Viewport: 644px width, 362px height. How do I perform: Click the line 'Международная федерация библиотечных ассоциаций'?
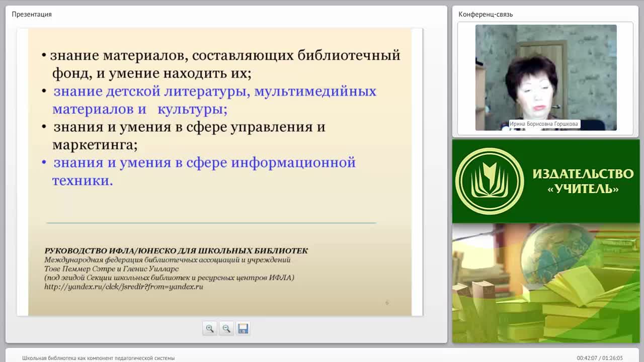pos(168,260)
